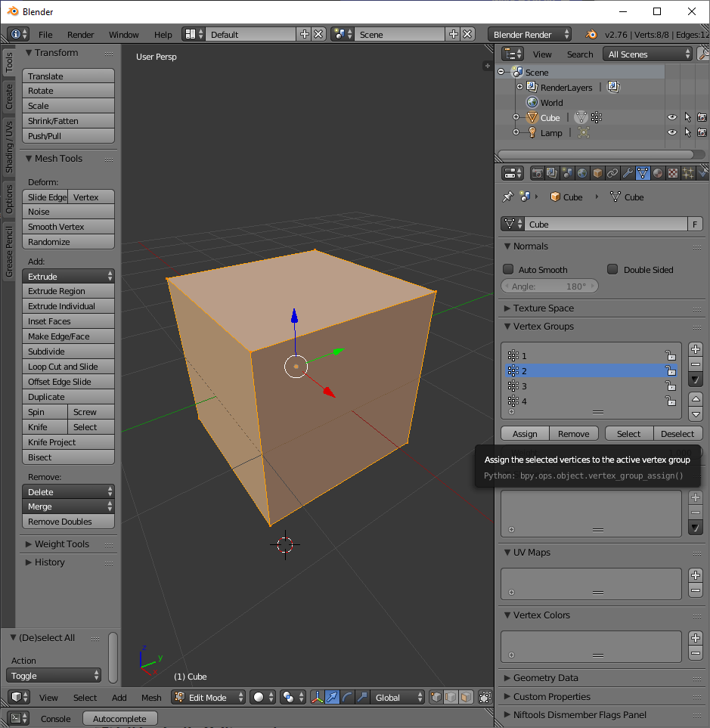Open the Particles properties tab (sparkles icon)
The height and width of the screenshot is (728, 710).
688,174
